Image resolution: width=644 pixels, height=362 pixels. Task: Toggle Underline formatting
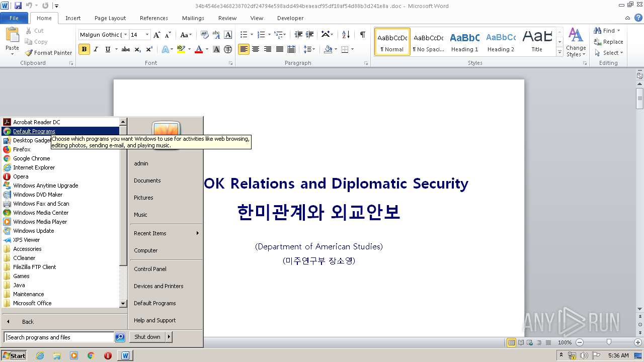point(108,49)
